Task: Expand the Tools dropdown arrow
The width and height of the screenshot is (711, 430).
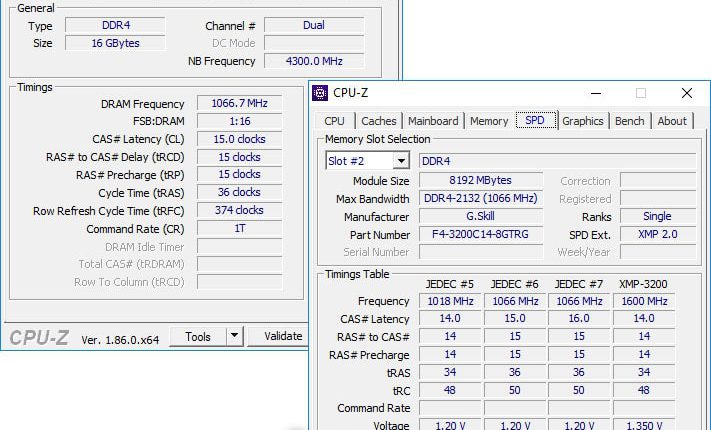Action: coord(234,336)
